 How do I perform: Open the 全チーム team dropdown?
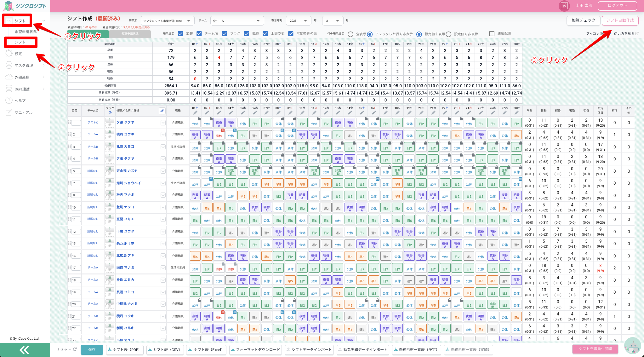[x=237, y=21]
